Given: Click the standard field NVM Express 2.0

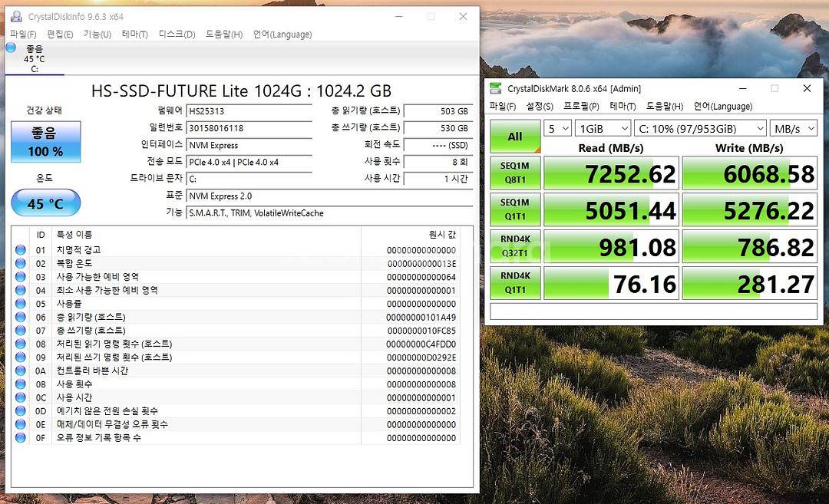Looking at the screenshot, I should 329,196.
